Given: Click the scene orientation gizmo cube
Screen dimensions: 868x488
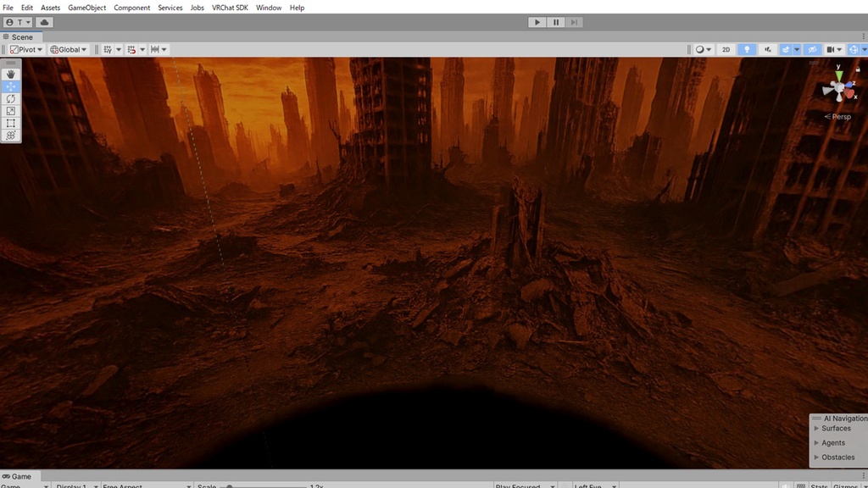Looking at the screenshot, I should [838, 88].
